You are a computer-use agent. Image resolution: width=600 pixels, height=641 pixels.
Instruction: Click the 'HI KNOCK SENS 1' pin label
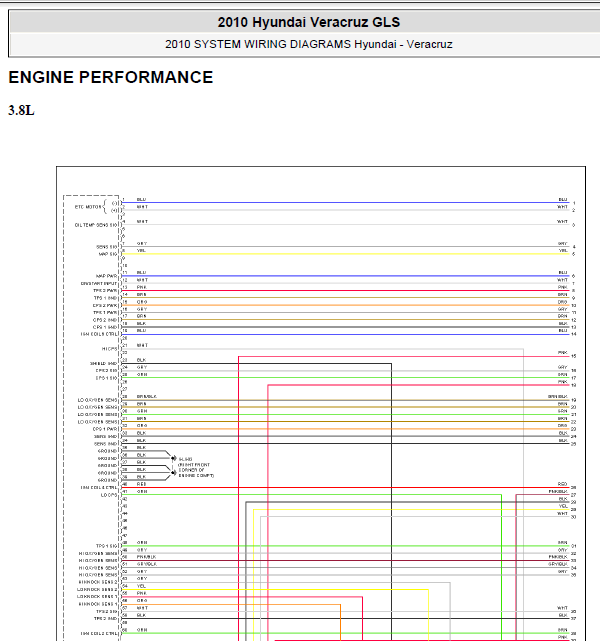click(x=98, y=604)
